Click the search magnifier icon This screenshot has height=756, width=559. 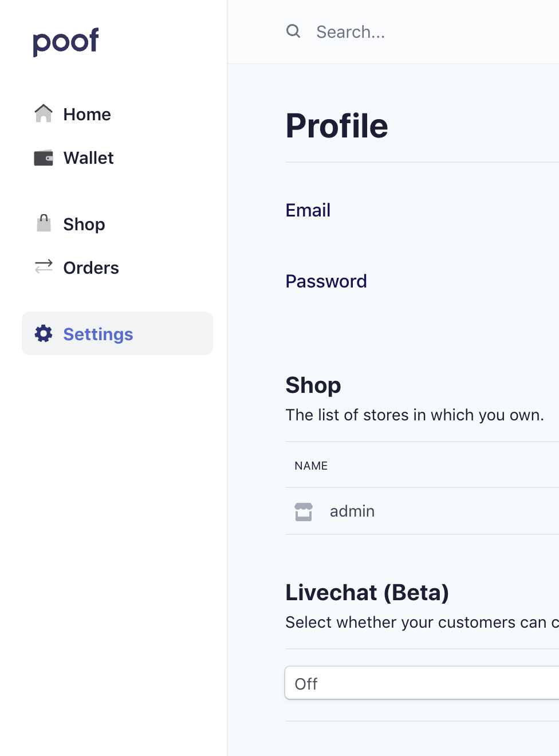point(293,31)
